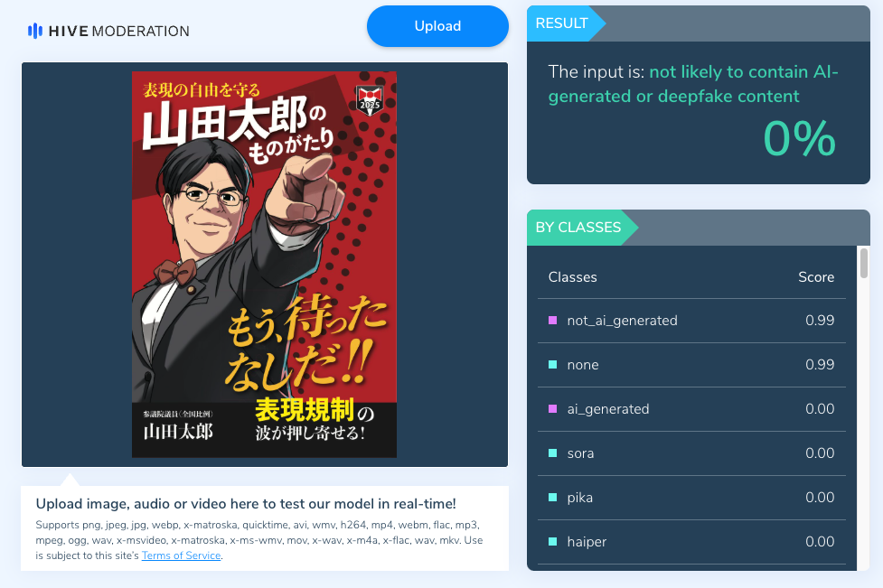Click the purple not_ai_generated color marker
Screen dimensions: 883x588
(x=552, y=320)
